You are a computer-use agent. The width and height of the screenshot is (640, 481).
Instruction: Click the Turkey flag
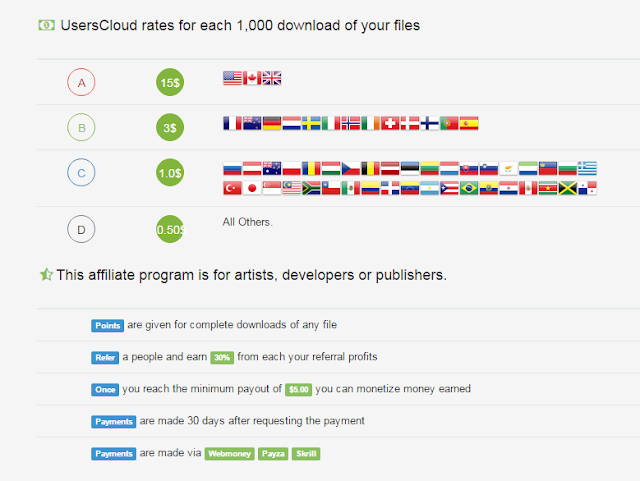coord(232,188)
